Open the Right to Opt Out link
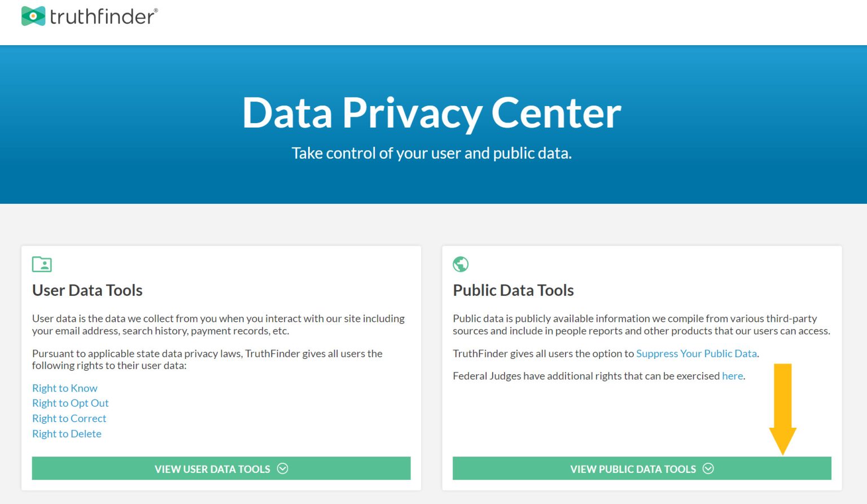Image resolution: width=867 pixels, height=504 pixels. tap(71, 403)
